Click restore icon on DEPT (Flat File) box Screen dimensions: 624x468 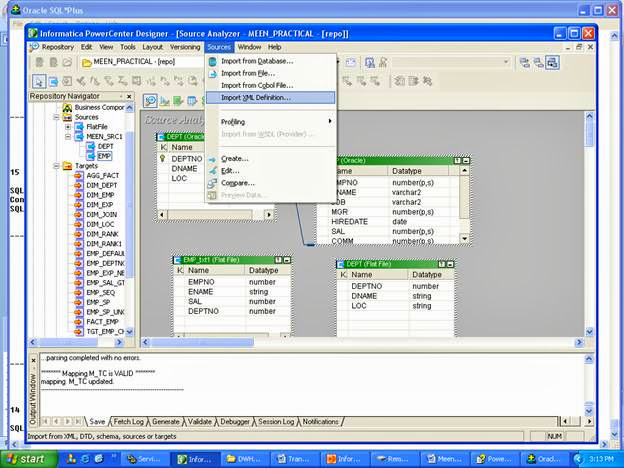(x=442, y=264)
